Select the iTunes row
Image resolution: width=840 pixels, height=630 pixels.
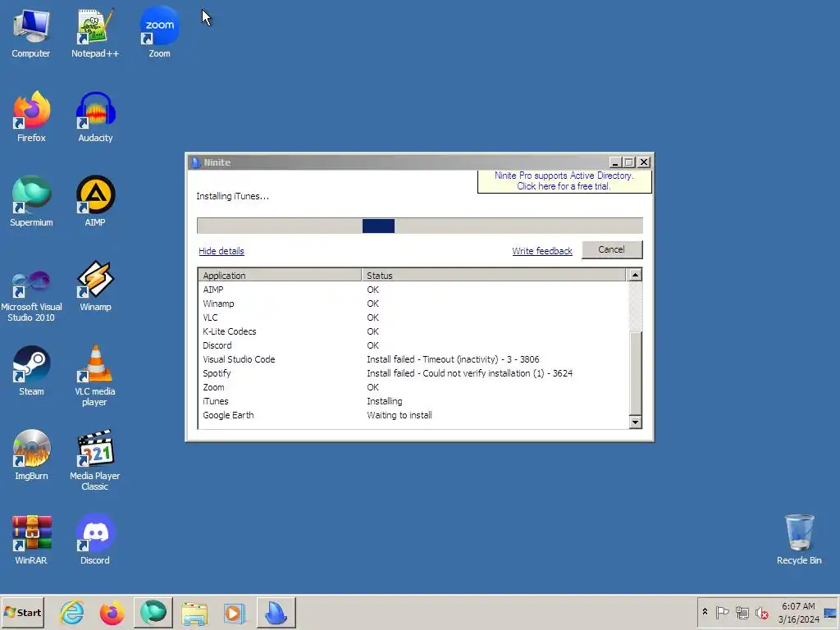[x=413, y=400]
